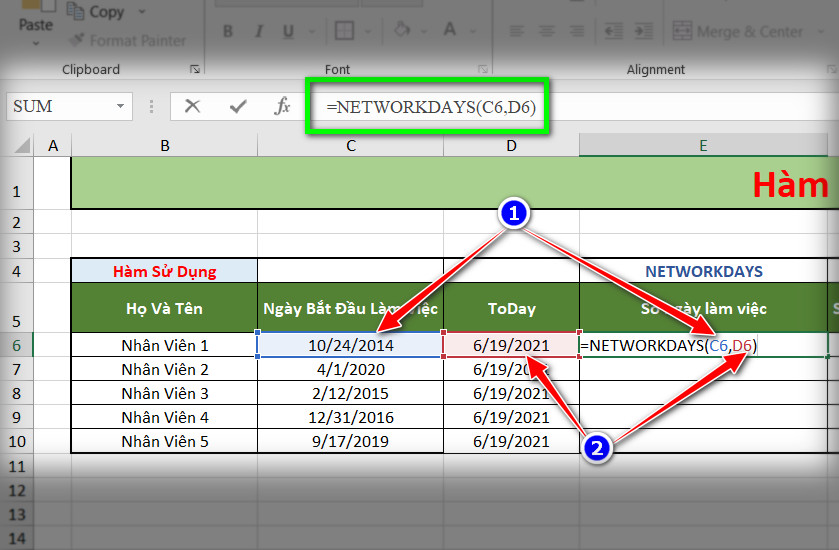
Task: Select the 'Nhân Viên 5' cell
Action: (164, 441)
